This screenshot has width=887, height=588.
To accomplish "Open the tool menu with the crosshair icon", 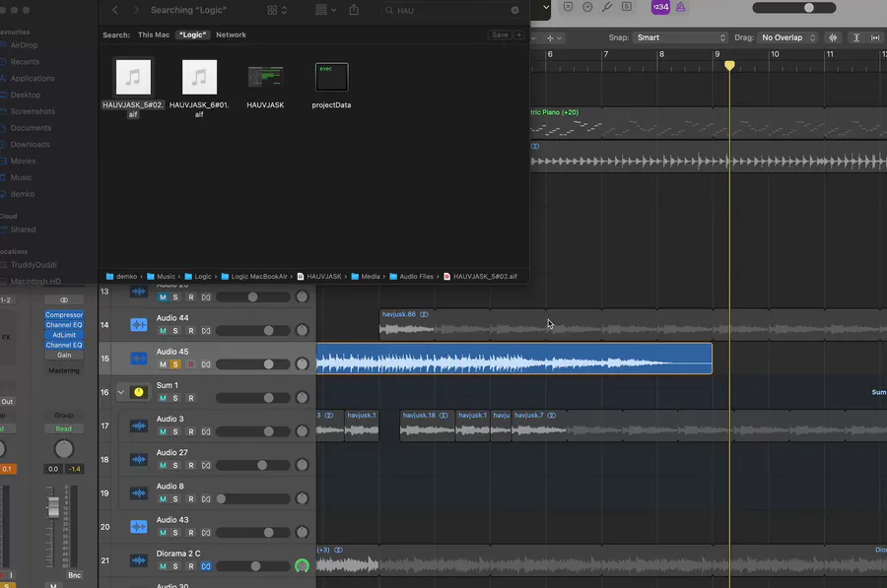I will pos(553,37).
